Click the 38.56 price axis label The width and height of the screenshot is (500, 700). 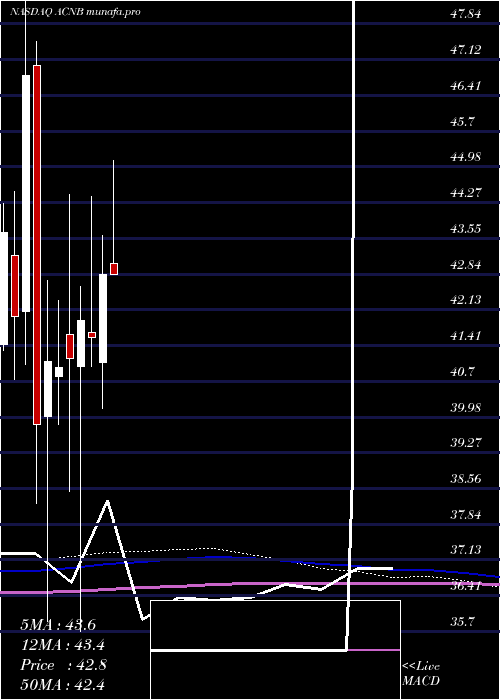tap(465, 479)
